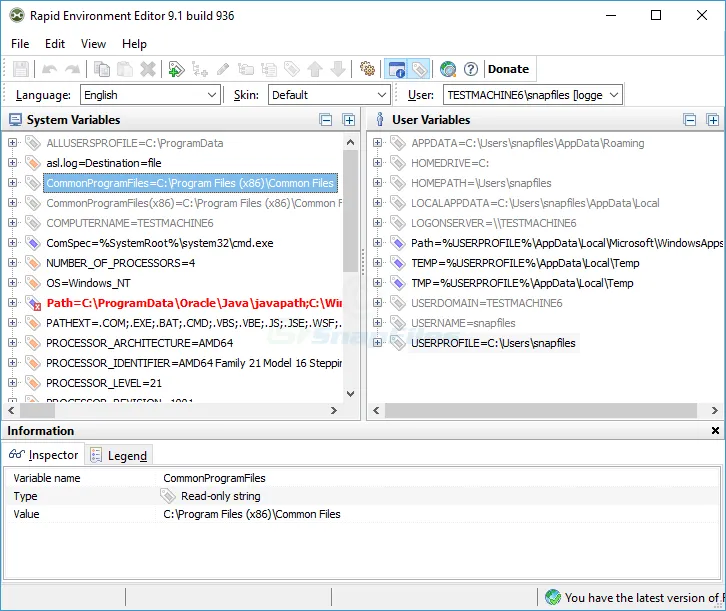The width and height of the screenshot is (726, 611).
Task: Click the ComSpec purple tag icon
Action: pos(32,243)
